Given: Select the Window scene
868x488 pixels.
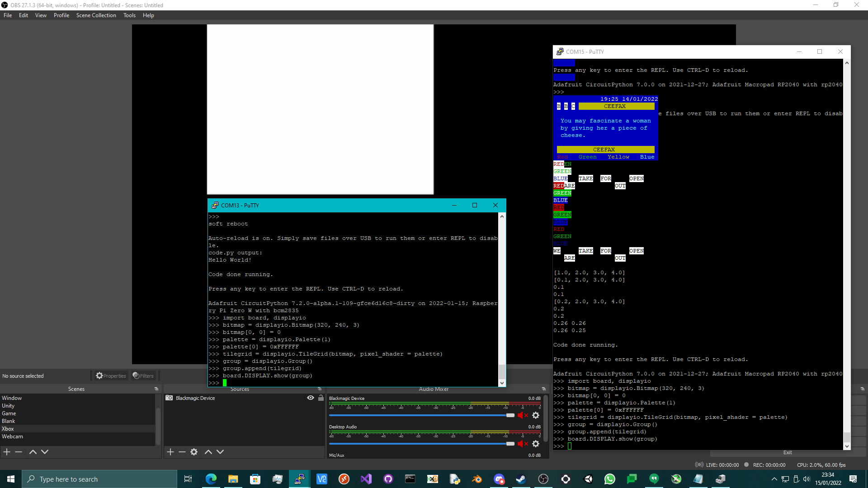Looking at the screenshot, I should point(78,398).
